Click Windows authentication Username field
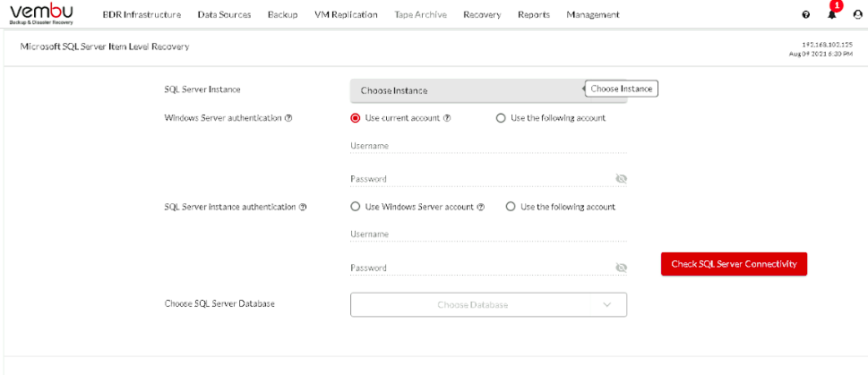868x375 pixels. pos(488,146)
